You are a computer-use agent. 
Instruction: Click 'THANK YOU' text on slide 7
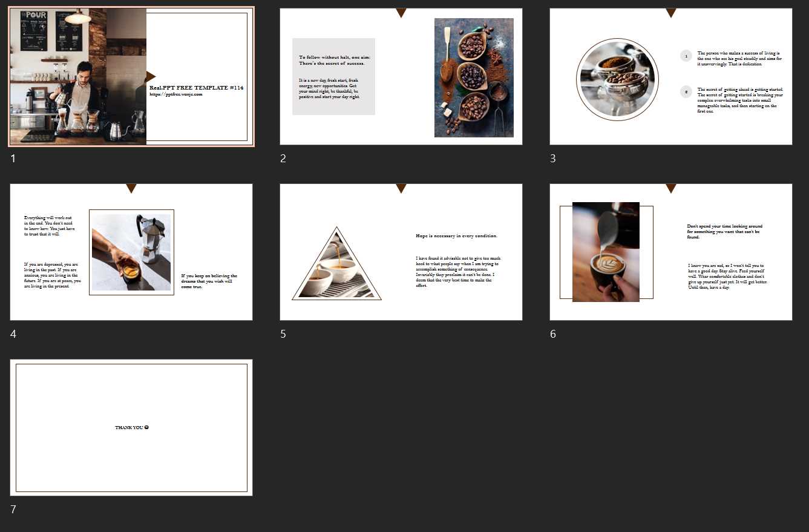point(132,427)
